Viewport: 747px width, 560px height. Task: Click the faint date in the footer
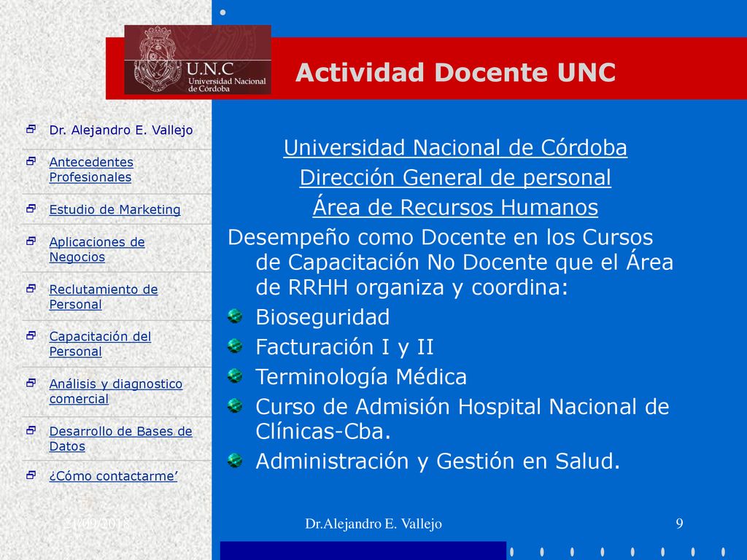click(97, 524)
